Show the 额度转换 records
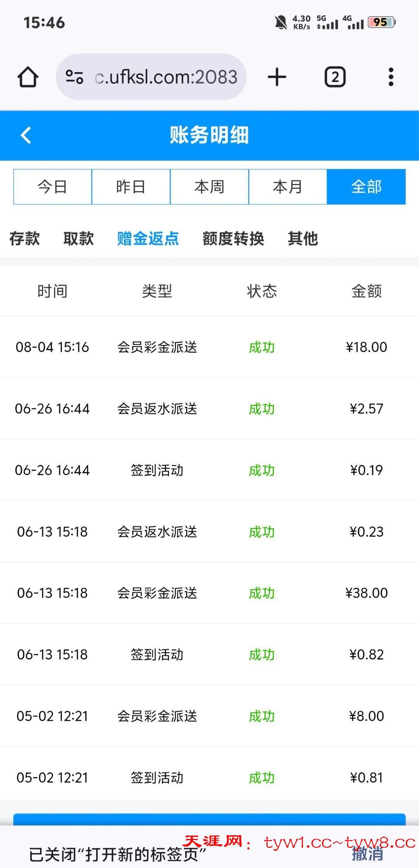This screenshot has width=419, height=868. point(233,238)
